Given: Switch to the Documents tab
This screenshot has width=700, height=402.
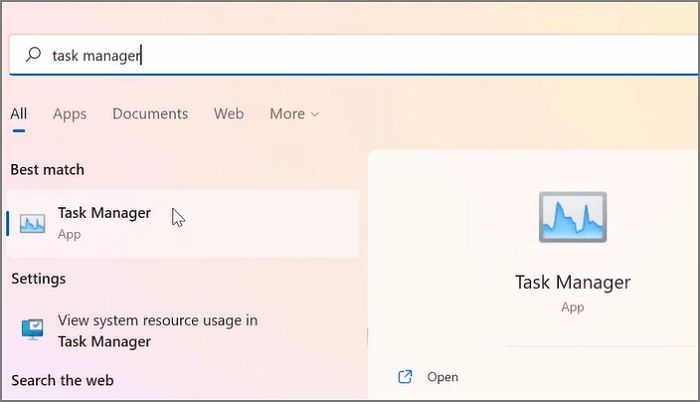Looking at the screenshot, I should [150, 114].
